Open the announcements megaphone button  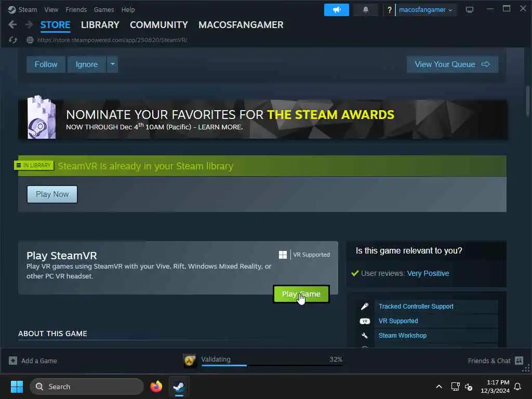coord(336,10)
